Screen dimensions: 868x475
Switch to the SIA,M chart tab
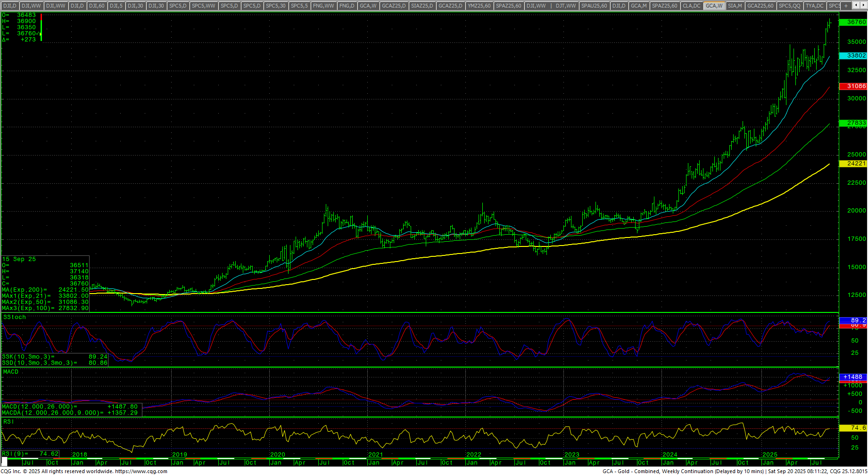pyautogui.click(x=735, y=6)
